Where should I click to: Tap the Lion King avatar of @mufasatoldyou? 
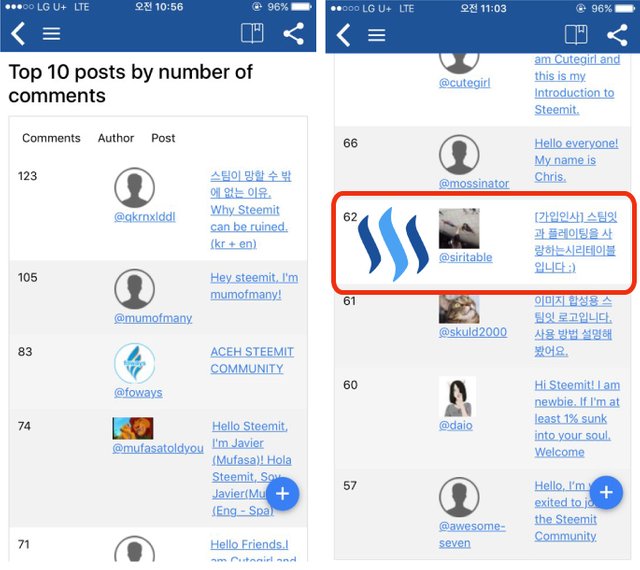(x=133, y=428)
